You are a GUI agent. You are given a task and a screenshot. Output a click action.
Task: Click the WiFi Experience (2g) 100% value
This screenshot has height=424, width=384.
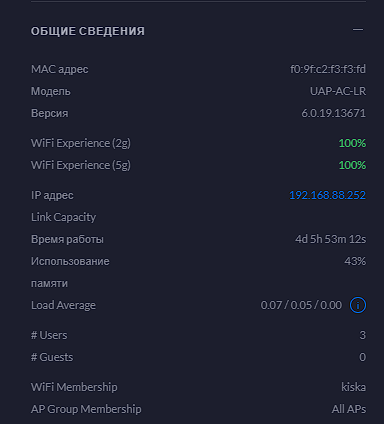352,143
